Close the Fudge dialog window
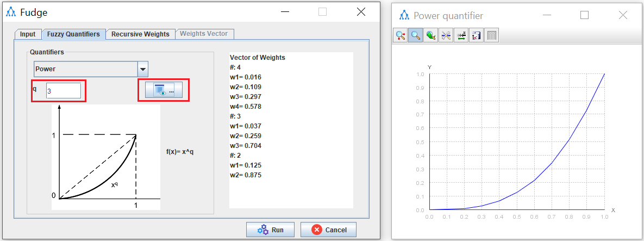Image resolution: width=644 pixels, height=241 pixels. (x=361, y=12)
